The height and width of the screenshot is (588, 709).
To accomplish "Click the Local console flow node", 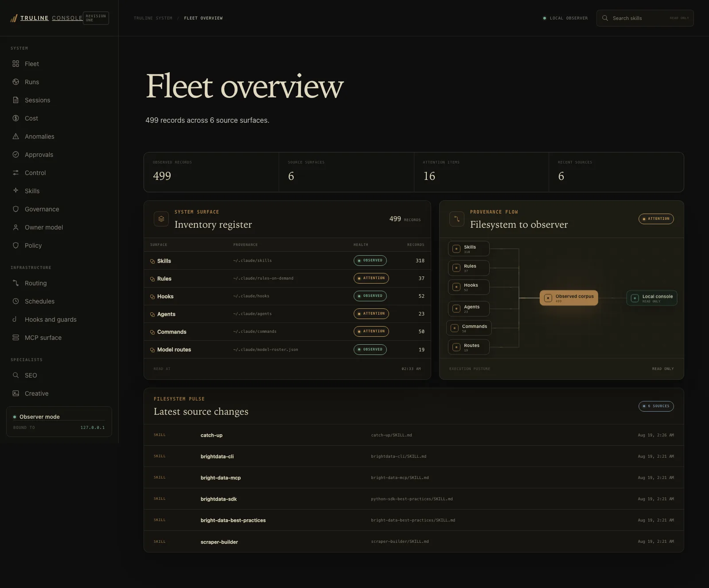I will click(652, 298).
